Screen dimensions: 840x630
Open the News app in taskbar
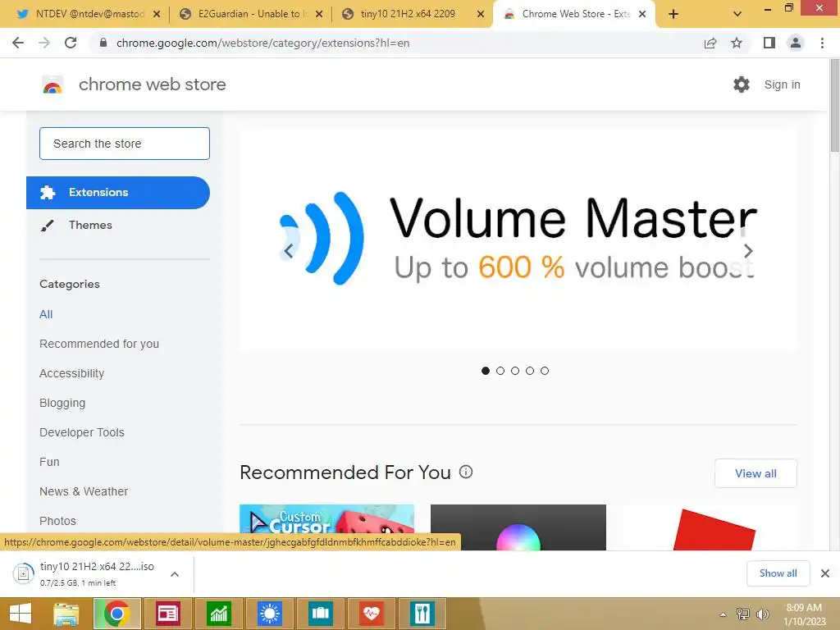(167, 614)
